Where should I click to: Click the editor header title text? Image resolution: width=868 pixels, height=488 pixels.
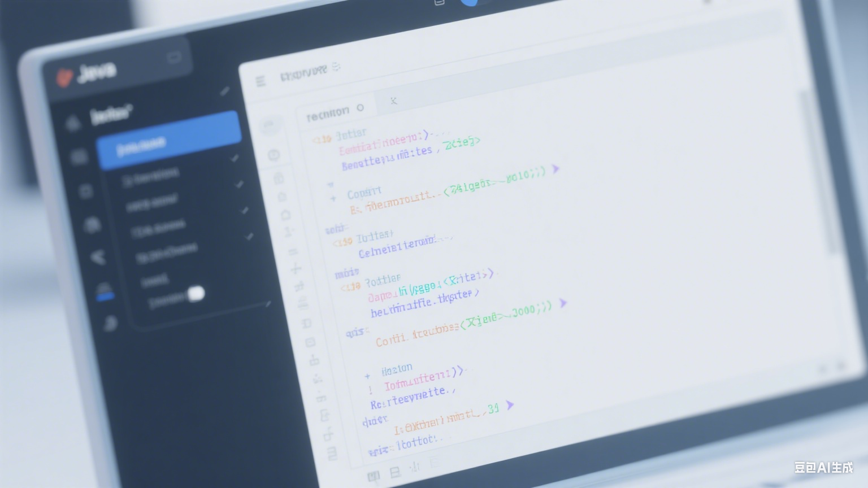coord(303,73)
